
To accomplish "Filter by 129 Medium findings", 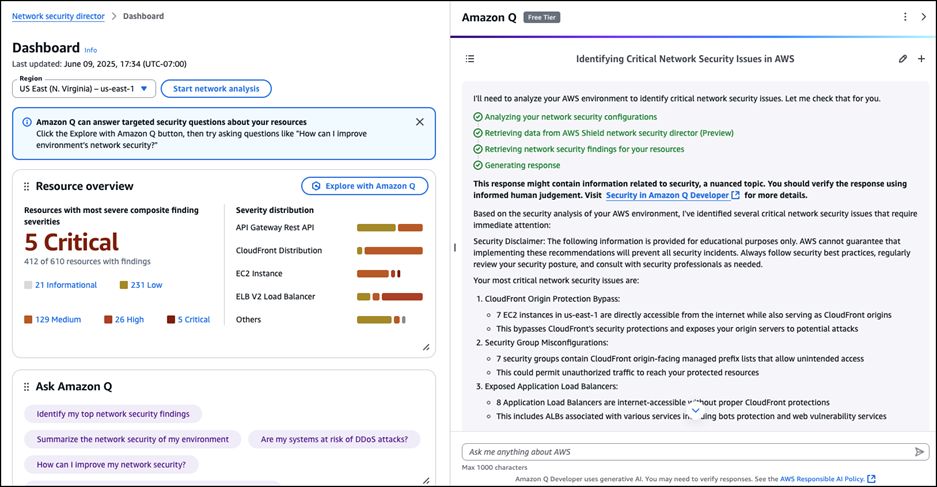I will 53,320.
